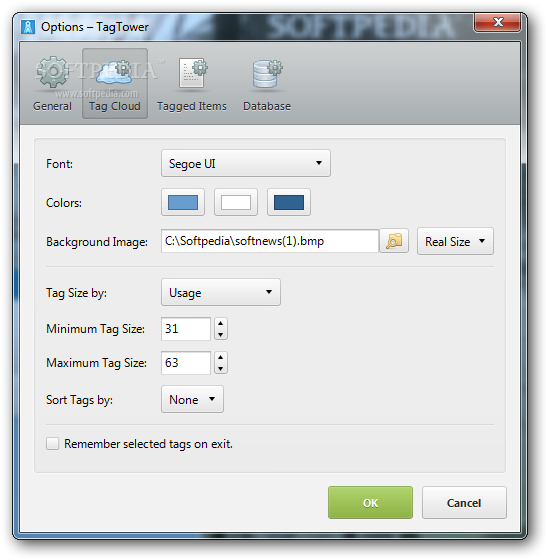Close the Options window
Image resolution: width=548 pixels, height=560 pixels.
click(497, 23)
